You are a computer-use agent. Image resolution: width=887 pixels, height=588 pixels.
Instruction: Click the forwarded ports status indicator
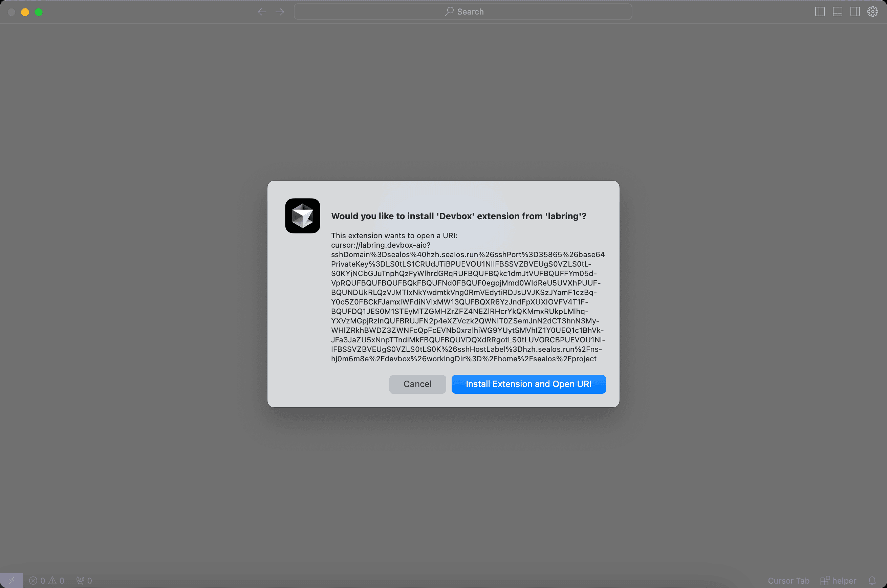84,581
